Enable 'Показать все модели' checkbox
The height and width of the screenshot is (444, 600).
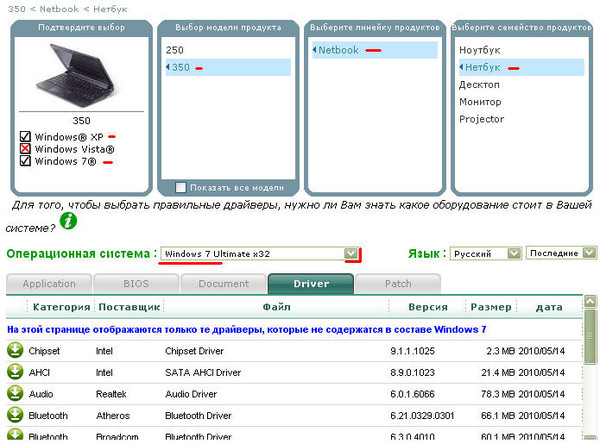(x=181, y=188)
